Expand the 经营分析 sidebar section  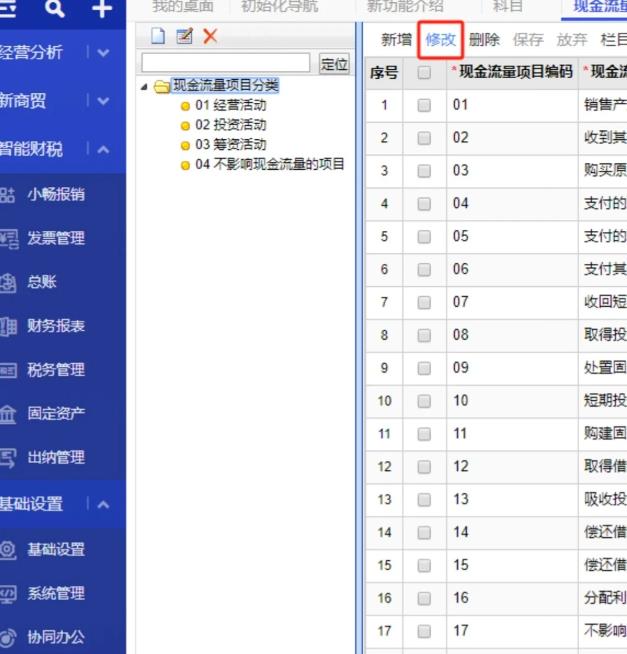104,52
